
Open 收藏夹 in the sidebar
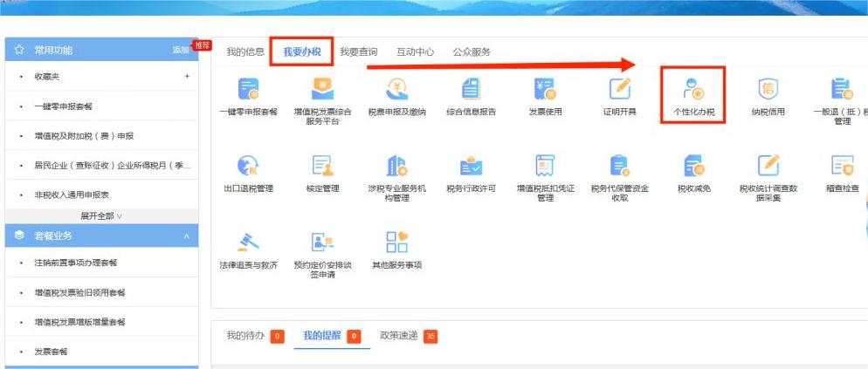(46, 77)
